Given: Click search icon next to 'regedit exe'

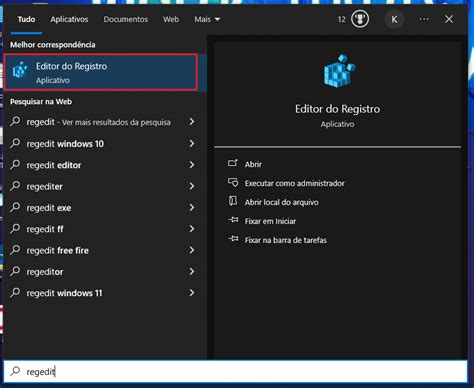Looking at the screenshot, I should coord(15,207).
